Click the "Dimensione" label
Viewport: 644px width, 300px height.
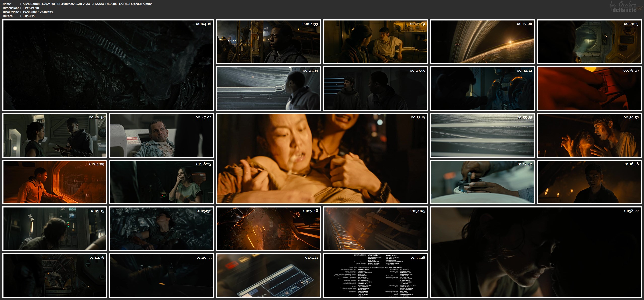[11, 8]
